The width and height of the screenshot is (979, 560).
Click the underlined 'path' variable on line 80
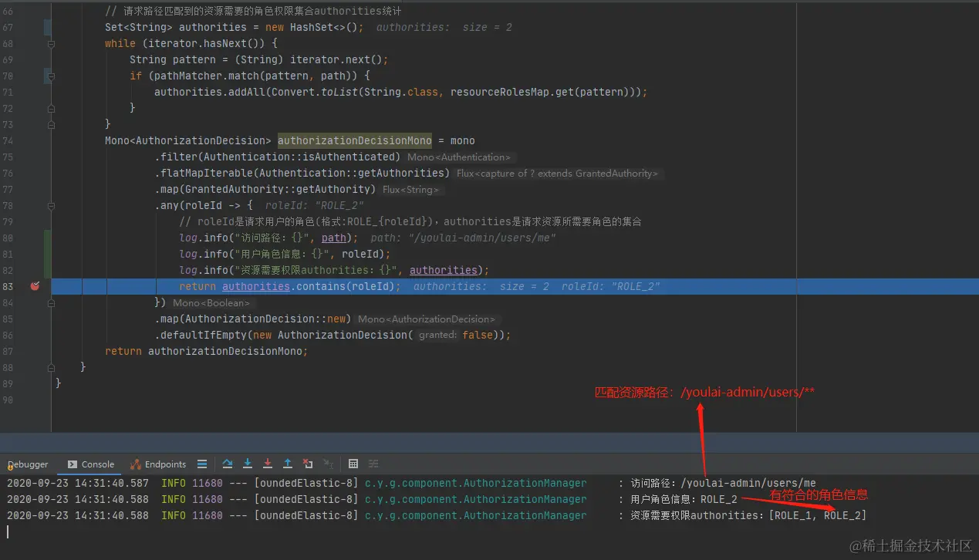(x=334, y=238)
